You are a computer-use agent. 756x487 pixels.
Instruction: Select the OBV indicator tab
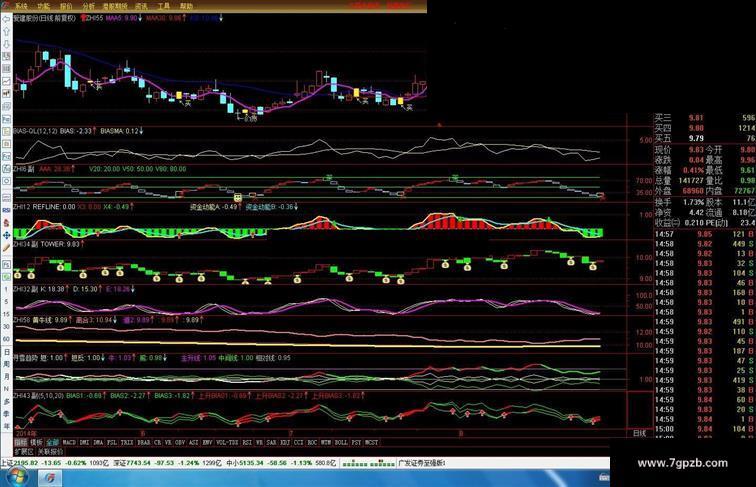pyautogui.click(x=180, y=442)
